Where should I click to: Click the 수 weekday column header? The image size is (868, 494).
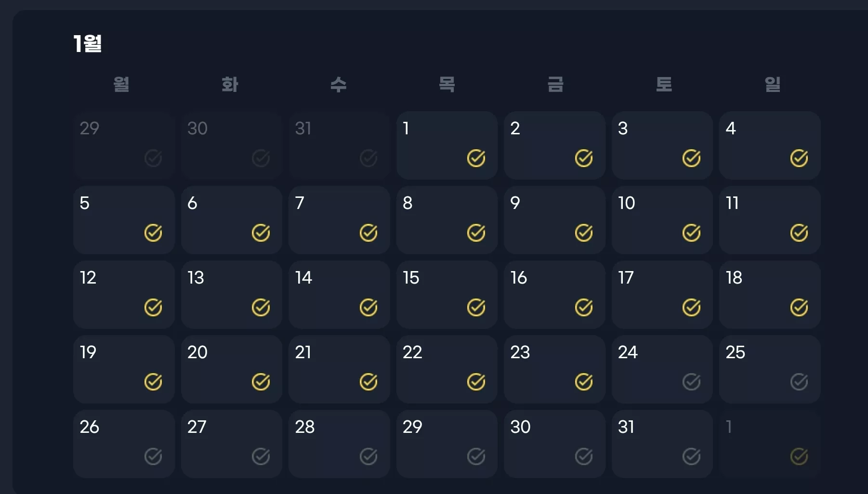339,84
